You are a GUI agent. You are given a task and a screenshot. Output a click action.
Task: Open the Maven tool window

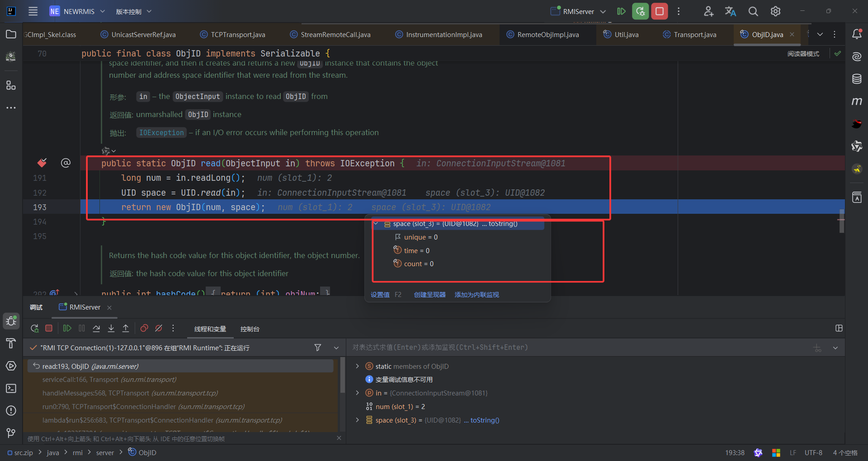(857, 101)
